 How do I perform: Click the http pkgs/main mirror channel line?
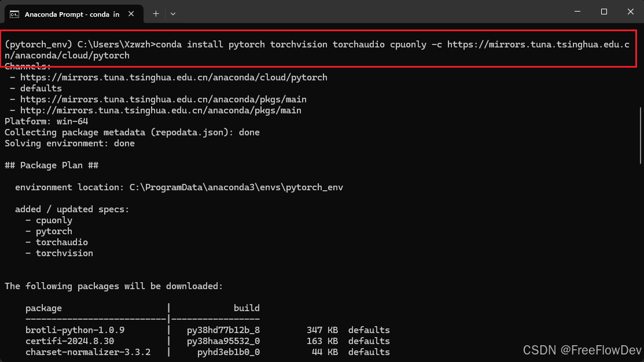coord(156,110)
